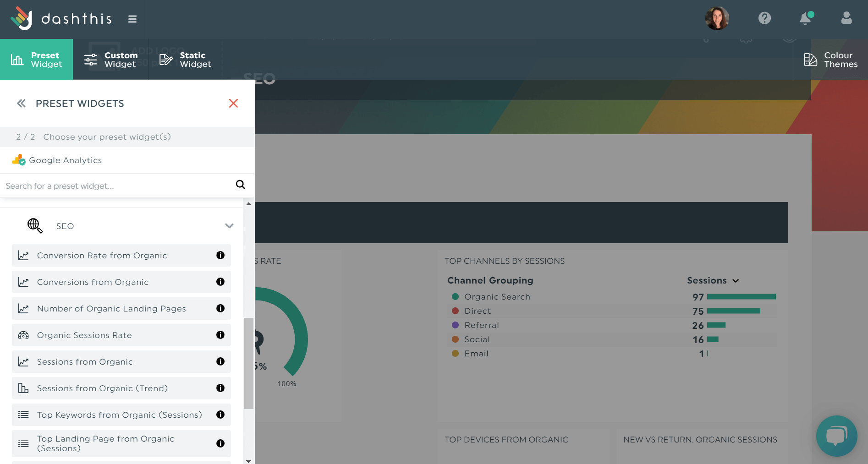The height and width of the screenshot is (464, 868).
Task: Select the Social channel row
Action: click(x=612, y=339)
